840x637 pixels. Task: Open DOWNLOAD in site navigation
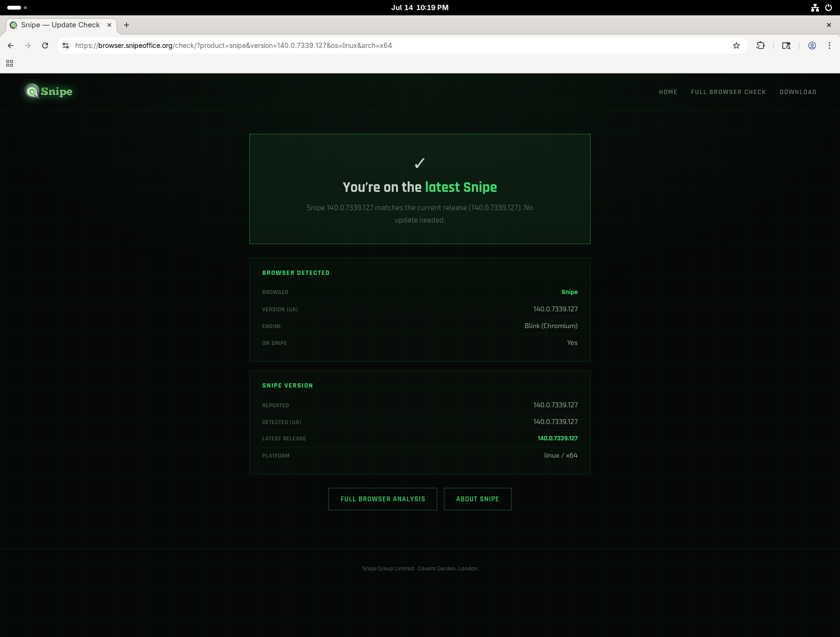pyautogui.click(x=798, y=92)
